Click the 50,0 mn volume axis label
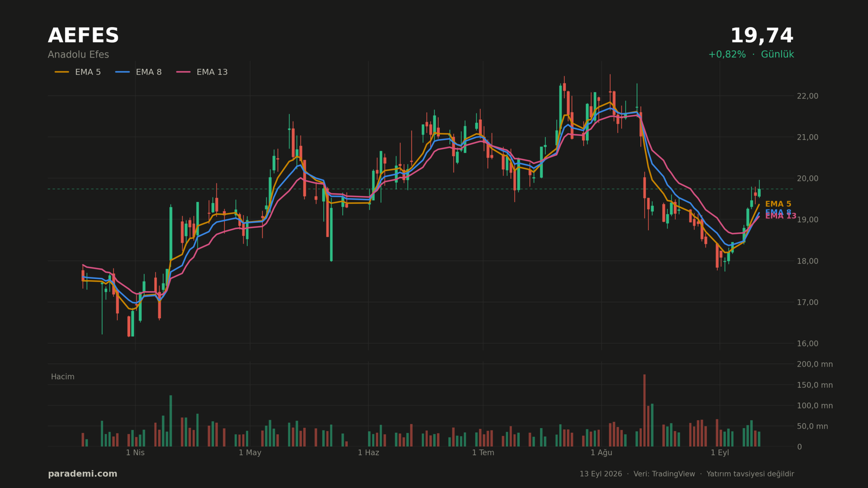This screenshot has height=488, width=868. [x=813, y=426]
